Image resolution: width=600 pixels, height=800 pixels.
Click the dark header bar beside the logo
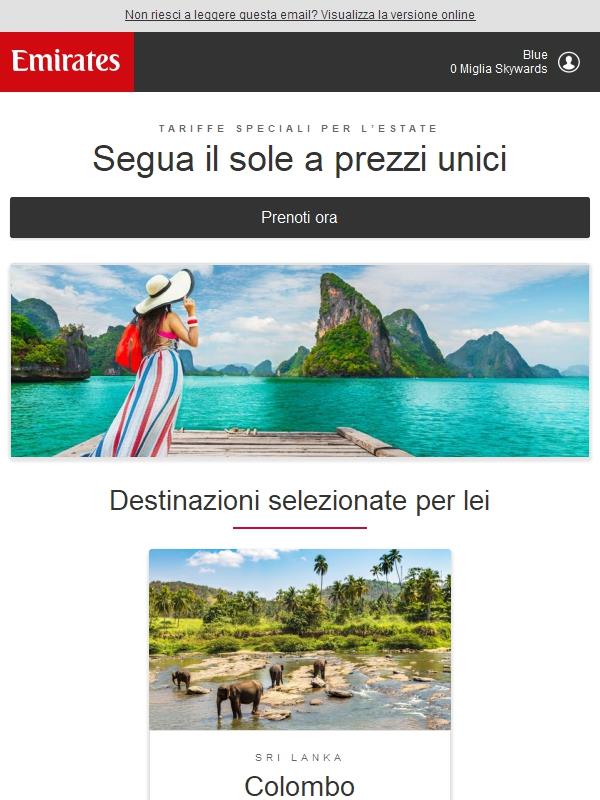[292, 62]
